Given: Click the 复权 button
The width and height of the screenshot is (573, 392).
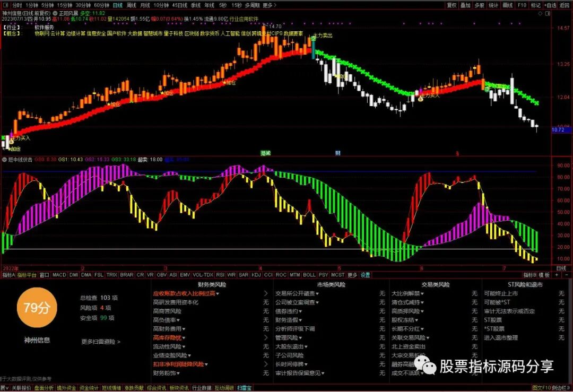Looking at the screenshot, I should click(x=452, y=5).
